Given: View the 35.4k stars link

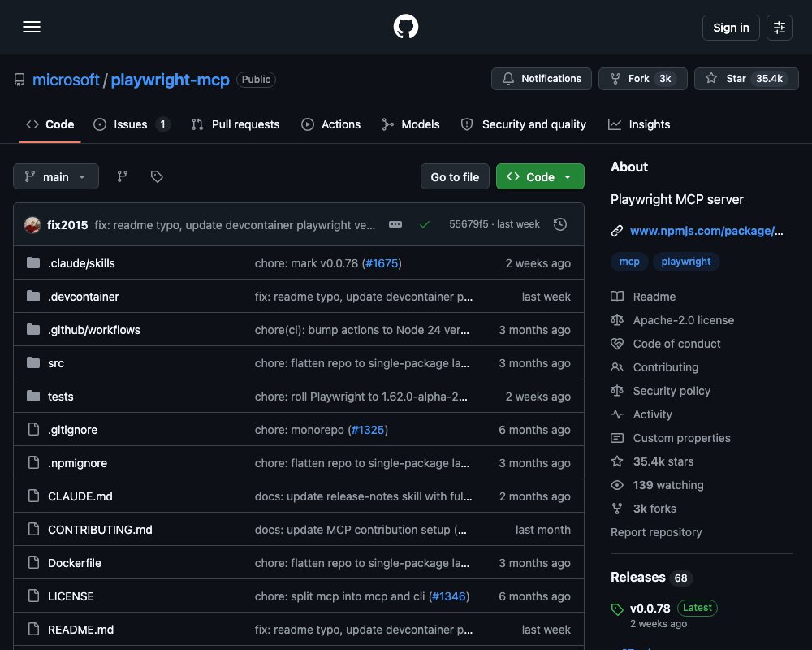Looking at the screenshot, I should coord(663,461).
